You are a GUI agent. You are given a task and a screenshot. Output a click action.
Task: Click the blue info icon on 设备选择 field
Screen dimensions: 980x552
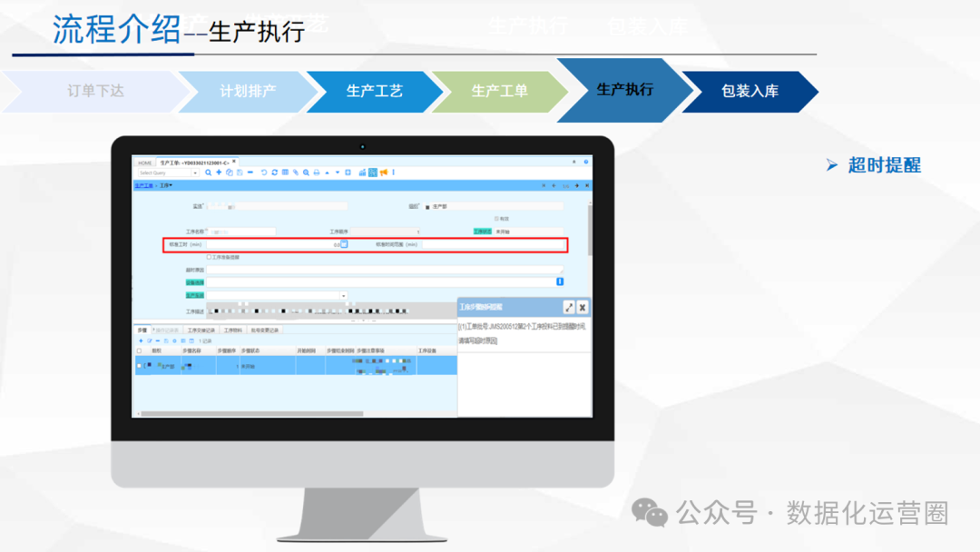(x=560, y=282)
